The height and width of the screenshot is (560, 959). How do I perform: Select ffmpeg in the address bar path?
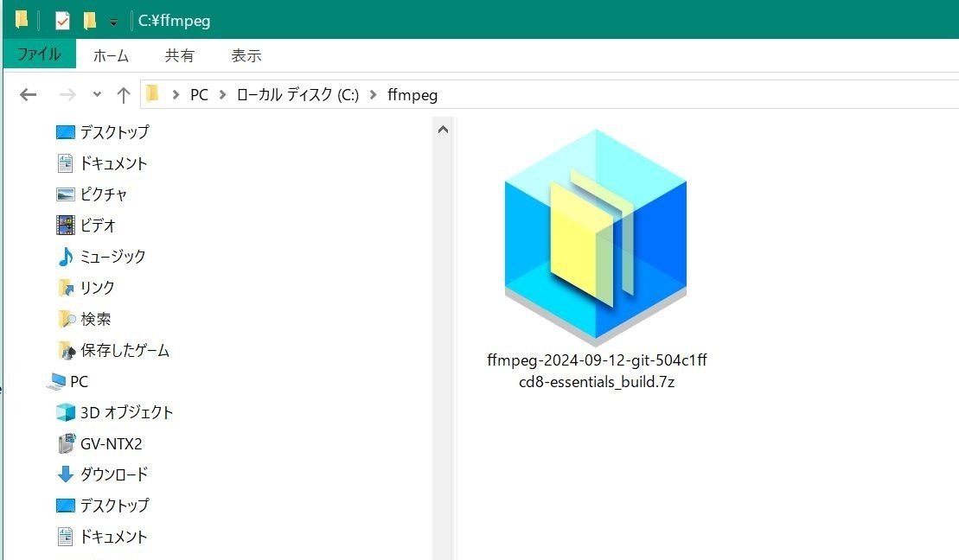(412, 95)
